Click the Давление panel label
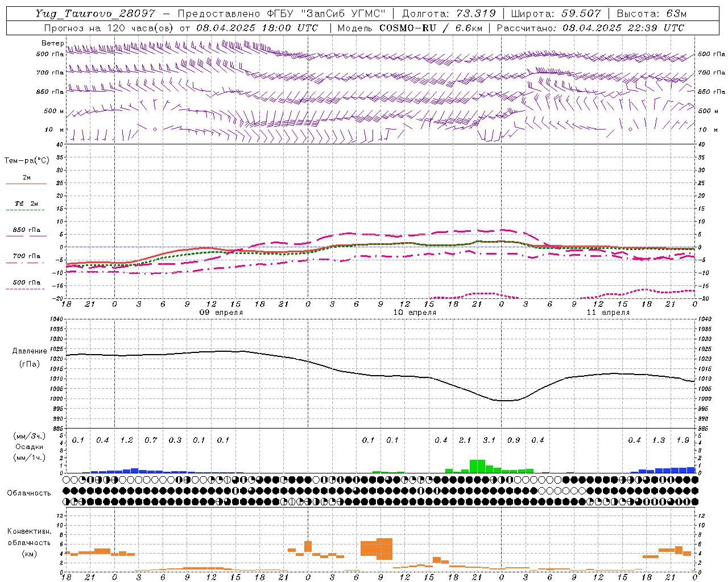Image resolution: width=728 pixels, height=582 pixels. tap(30, 351)
